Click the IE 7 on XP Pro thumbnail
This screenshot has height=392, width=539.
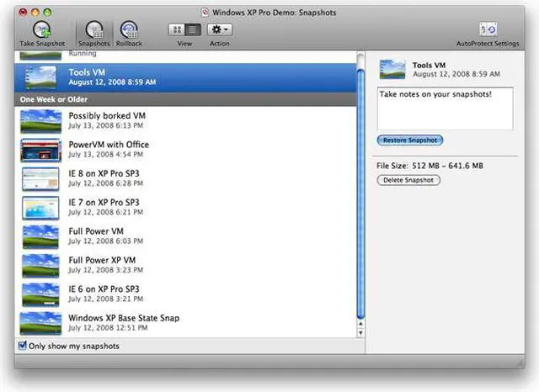(x=40, y=208)
